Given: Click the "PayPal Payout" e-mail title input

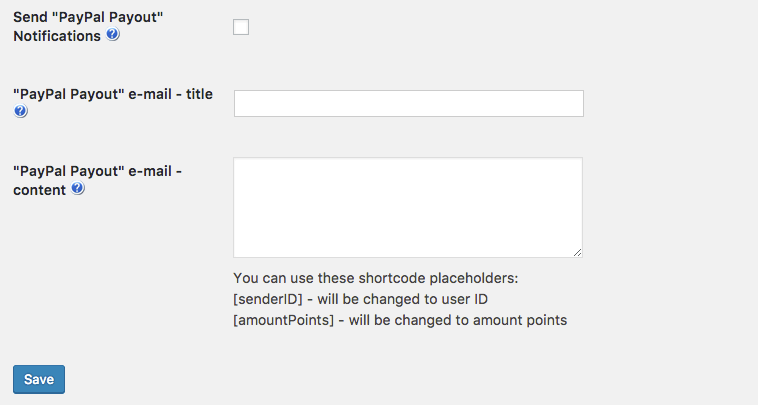Looking at the screenshot, I should pos(408,103).
